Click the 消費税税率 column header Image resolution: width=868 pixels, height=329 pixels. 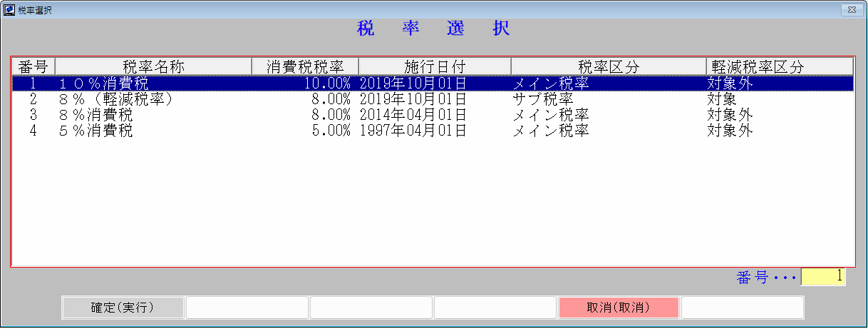305,66
